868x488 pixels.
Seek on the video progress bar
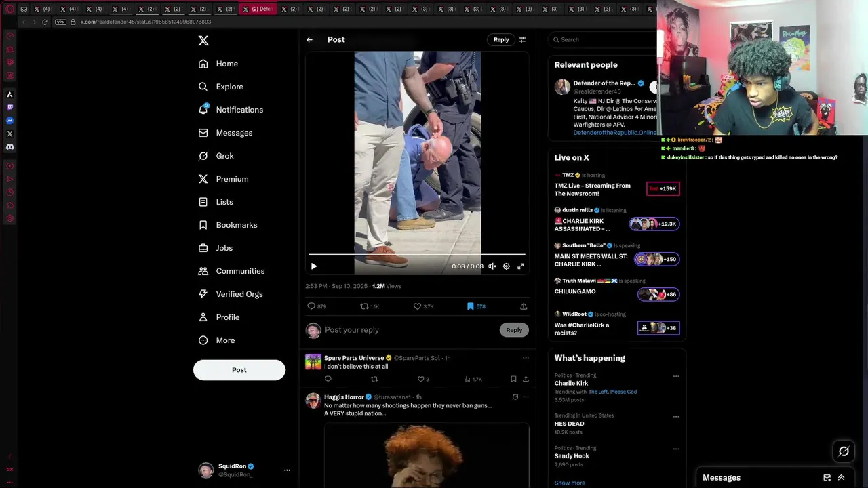click(x=417, y=254)
